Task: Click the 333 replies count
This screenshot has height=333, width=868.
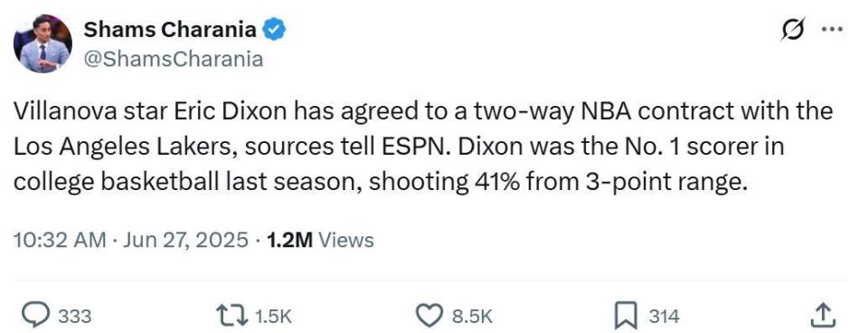Action: click(74, 317)
